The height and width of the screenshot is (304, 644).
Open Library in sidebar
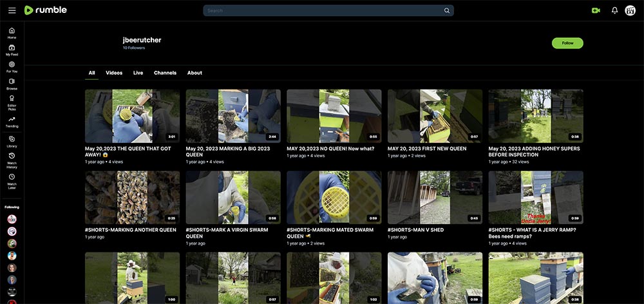12,142
